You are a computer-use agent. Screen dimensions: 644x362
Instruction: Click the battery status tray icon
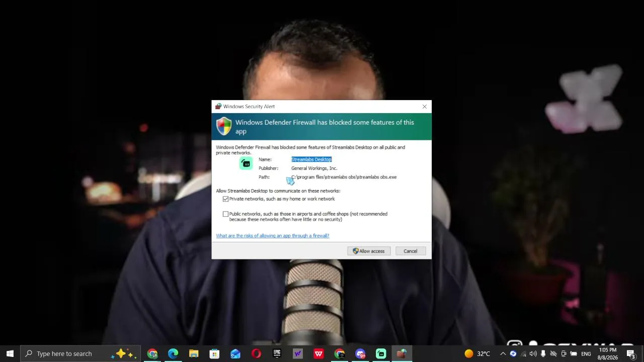[x=574, y=353]
